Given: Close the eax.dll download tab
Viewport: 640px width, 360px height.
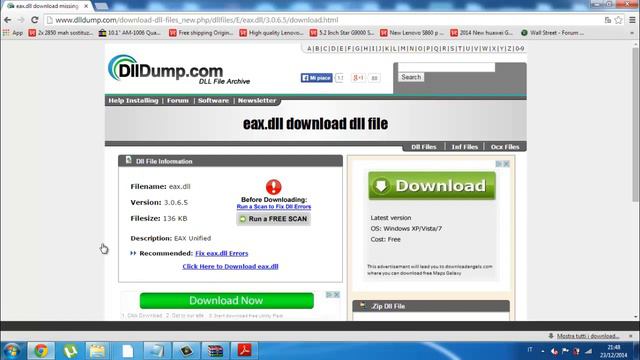Looking at the screenshot, I should click(86, 6).
